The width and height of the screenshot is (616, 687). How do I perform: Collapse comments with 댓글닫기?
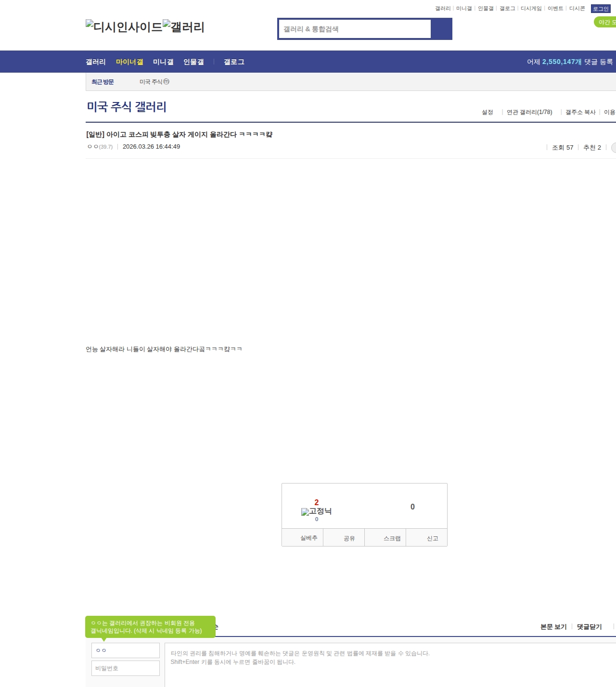(589, 627)
